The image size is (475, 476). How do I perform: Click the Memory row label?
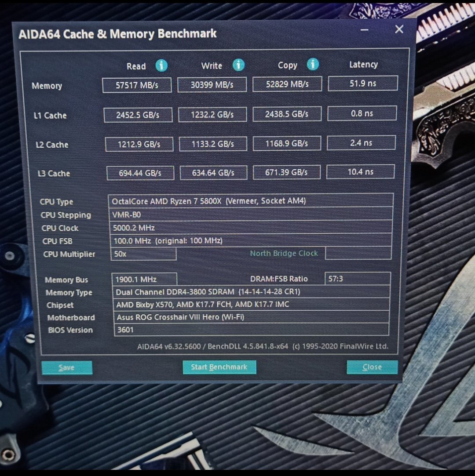pos(47,86)
